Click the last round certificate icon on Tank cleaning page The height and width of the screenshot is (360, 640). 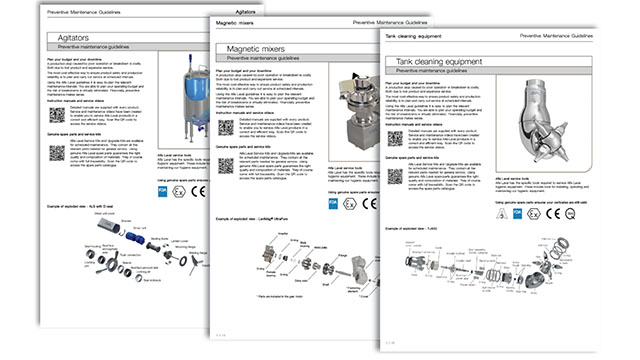pyautogui.click(x=570, y=213)
